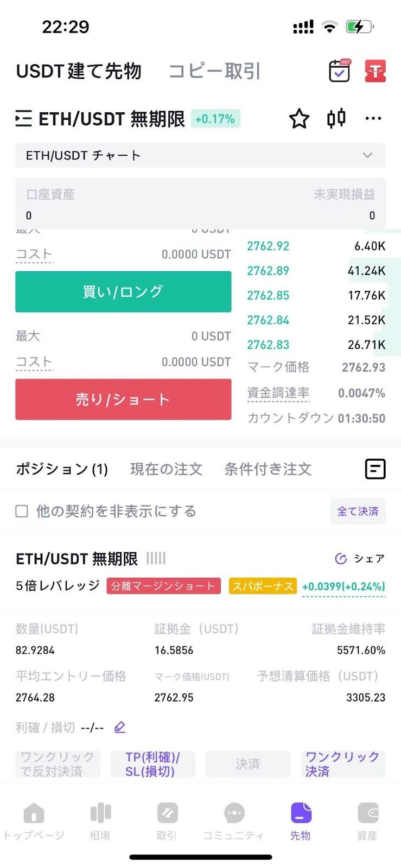
Task: Open the candlestick chart icon
Action: click(x=336, y=118)
